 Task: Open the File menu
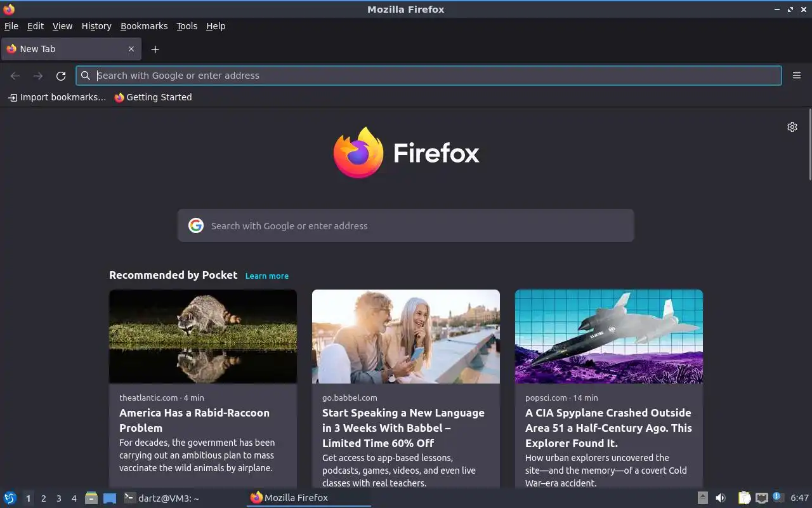click(x=11, y=26)
